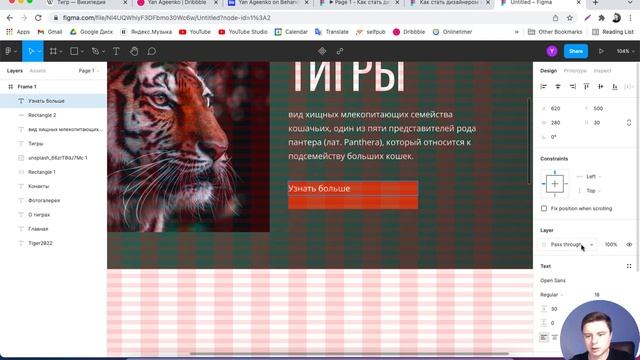Click the tiger photo on canvas

(188, 147)
